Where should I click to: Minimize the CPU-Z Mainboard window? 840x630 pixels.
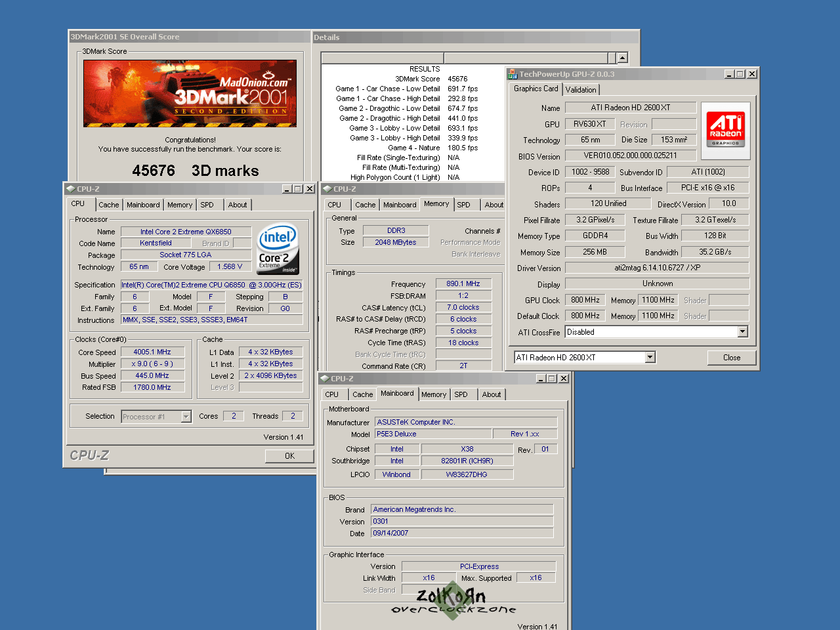(541, 379)
